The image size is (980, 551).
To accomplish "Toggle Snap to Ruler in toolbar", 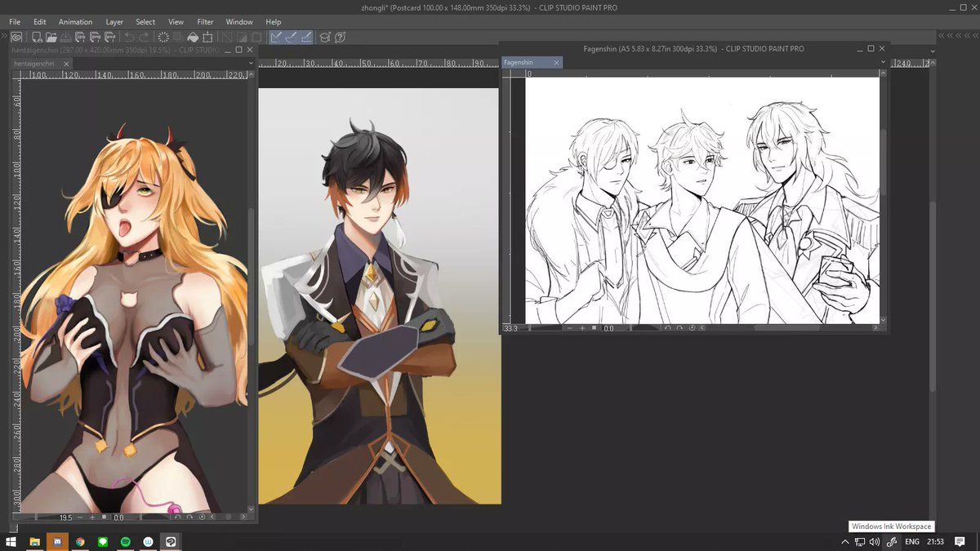I will [276, 38].
